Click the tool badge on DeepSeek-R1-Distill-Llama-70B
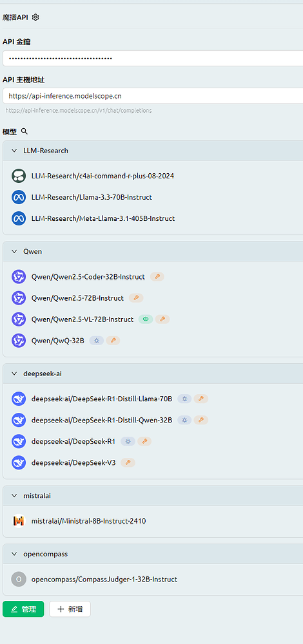Viewport: 303px width, 644px height. point(201,399)
